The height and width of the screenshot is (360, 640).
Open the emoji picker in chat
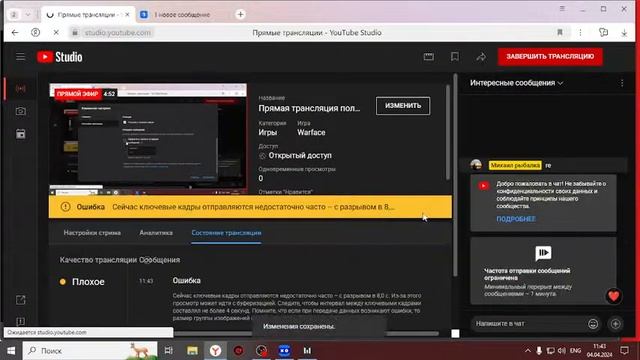(x=593, y=324)
